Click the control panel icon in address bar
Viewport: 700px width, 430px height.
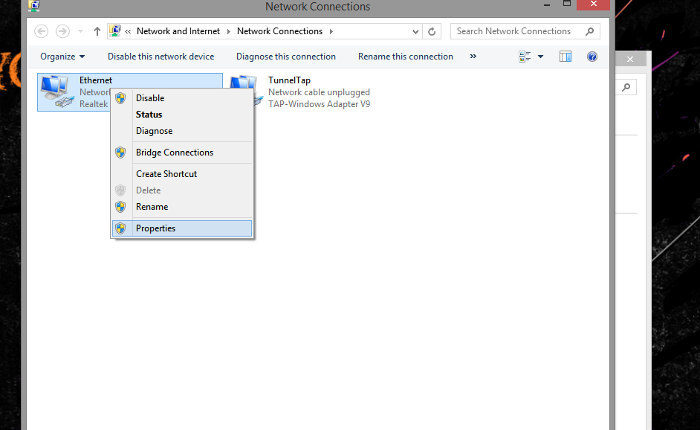pyautogui.click(x=115, y=31)
